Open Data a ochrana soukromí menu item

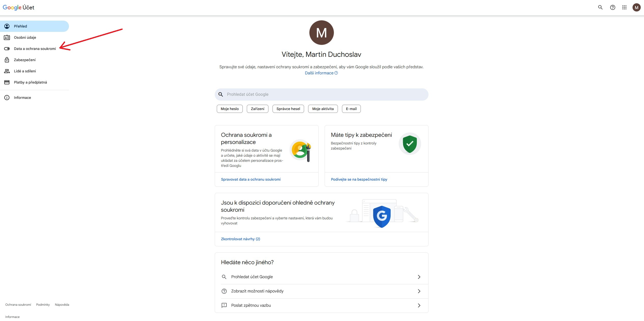[x=35, y=49]
